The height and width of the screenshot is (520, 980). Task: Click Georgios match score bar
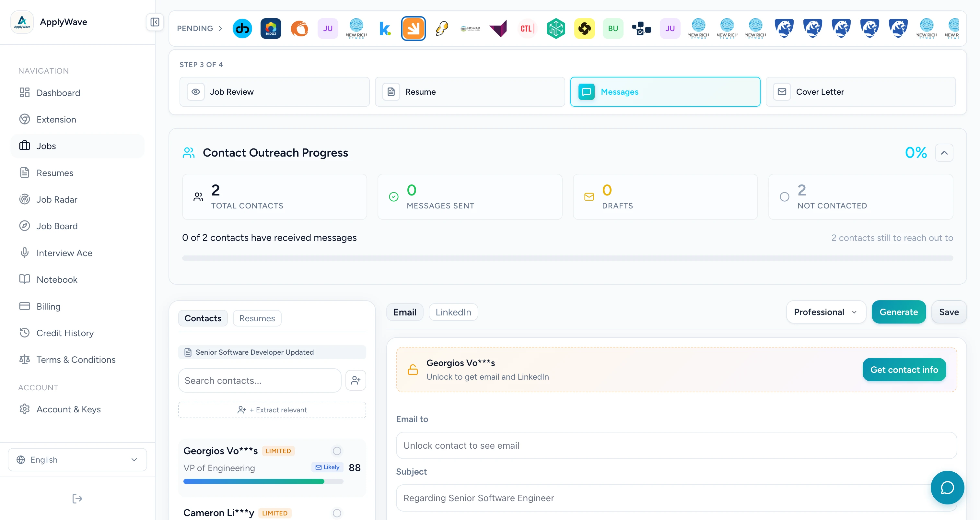(263, 481)
